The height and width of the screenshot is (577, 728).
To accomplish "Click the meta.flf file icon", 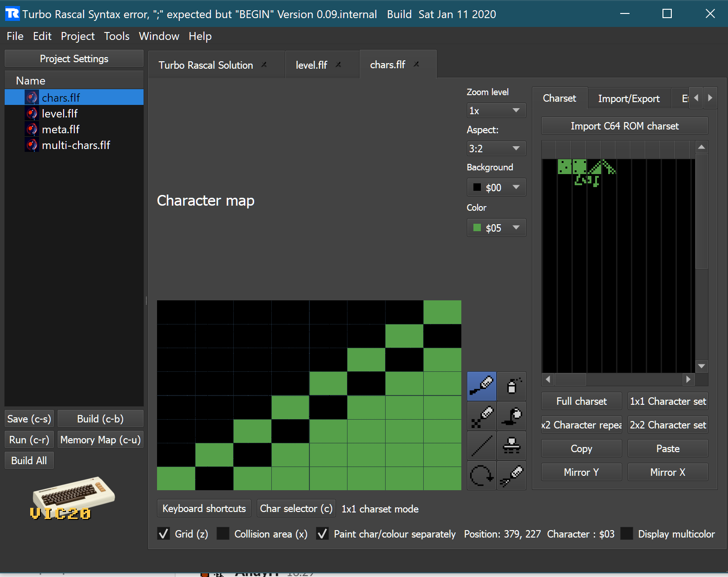I will 32,129.
